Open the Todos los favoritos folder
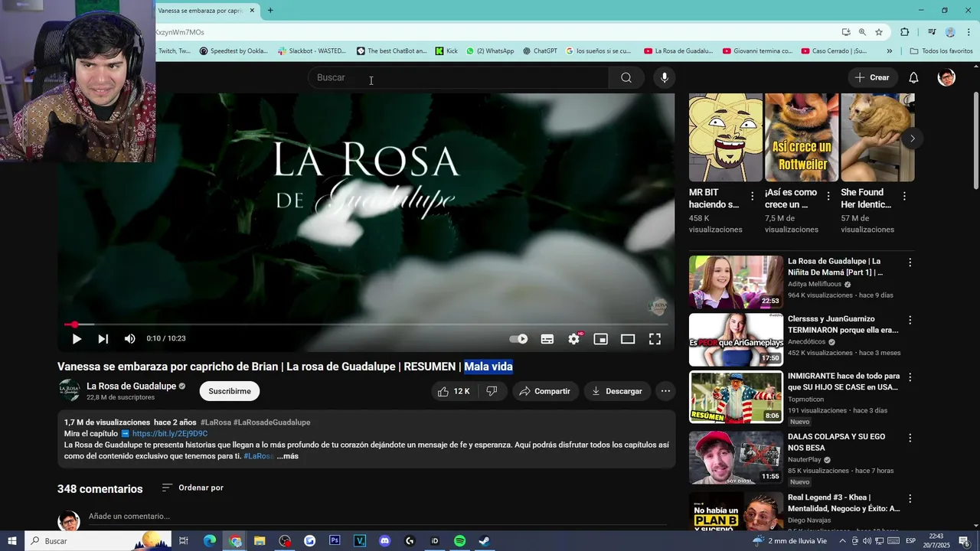Viewport: 980px width, 551px height. [941, 51]
